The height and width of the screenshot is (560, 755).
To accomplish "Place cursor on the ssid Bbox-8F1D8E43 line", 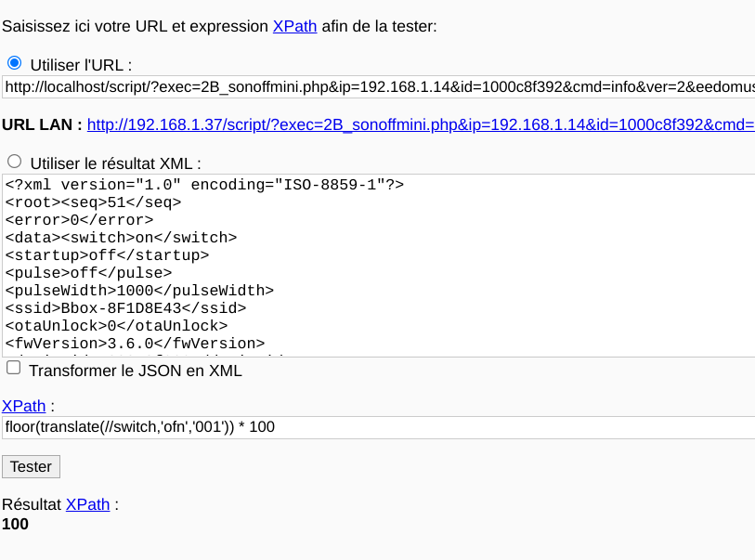I will (125, 308).
